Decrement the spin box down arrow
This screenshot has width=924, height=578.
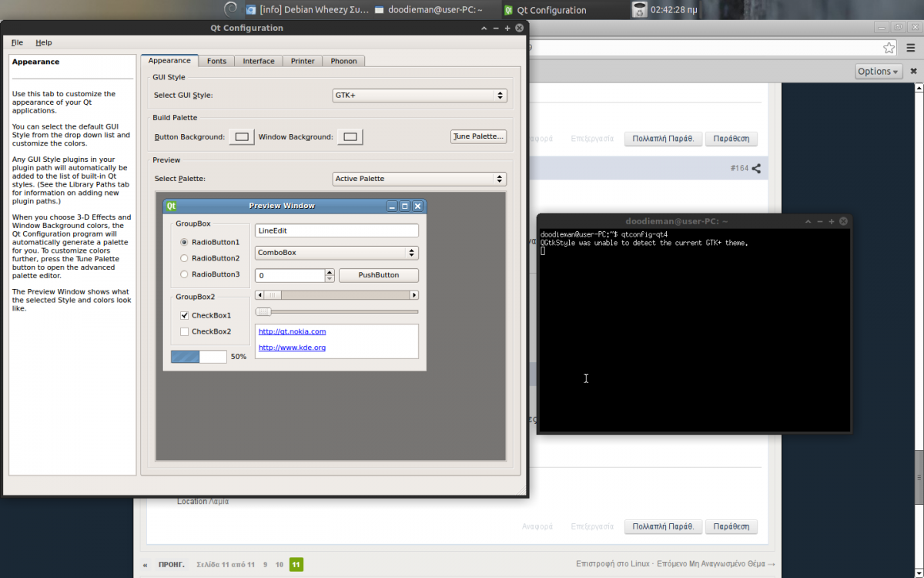[330, 279]
